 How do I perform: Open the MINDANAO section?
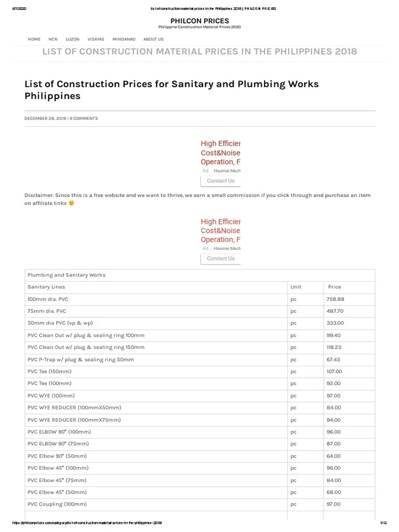tap(123, 38)
